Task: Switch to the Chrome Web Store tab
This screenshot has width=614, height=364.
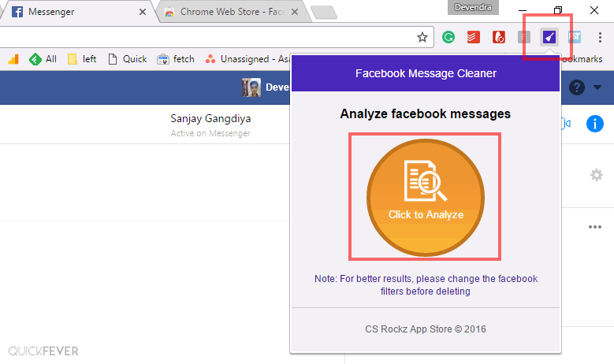Action: [232, 12]
